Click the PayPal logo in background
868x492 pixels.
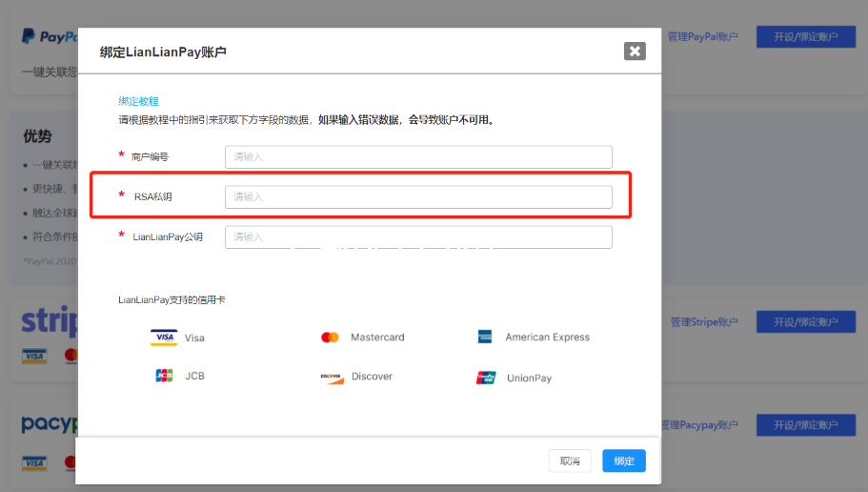[50, 36]
